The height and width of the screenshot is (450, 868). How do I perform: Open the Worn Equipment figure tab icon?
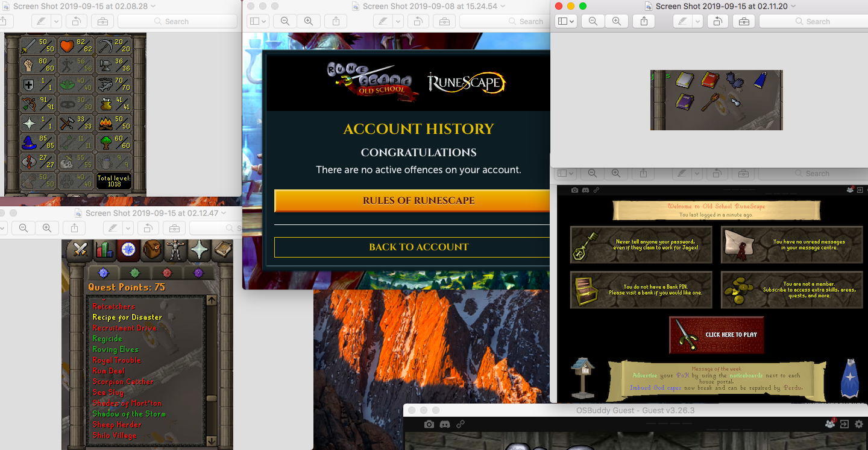tap(175, 249)
